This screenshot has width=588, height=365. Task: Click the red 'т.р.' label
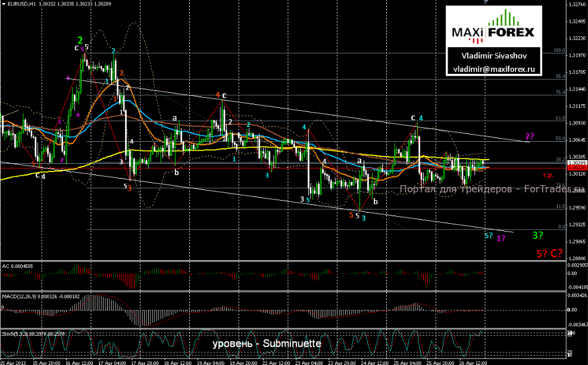tap(548, 175)
